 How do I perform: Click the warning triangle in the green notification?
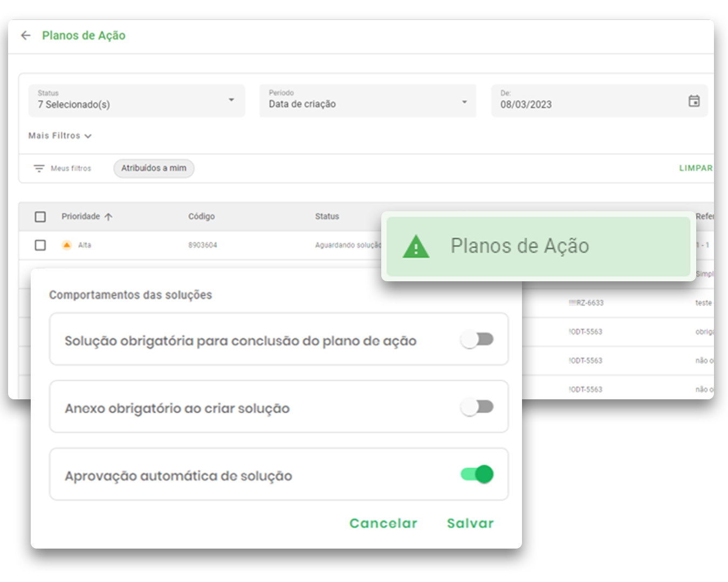tap(416, 247)
